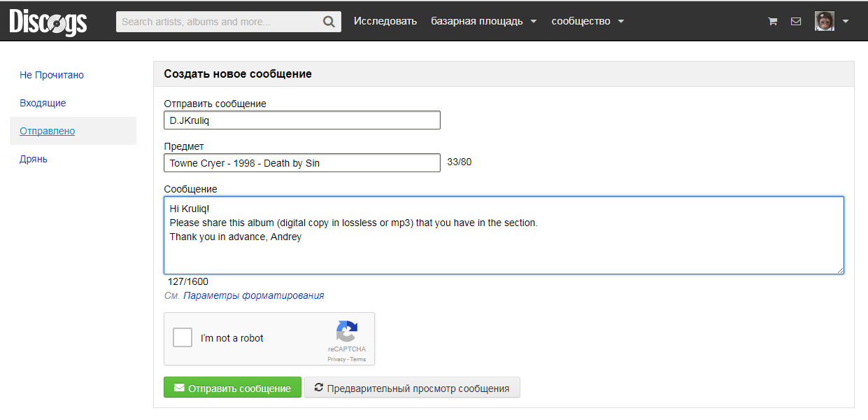Image resolution: width=868 pixels, height=420 pixels.
Task: Open reCAPTCHA Privacy link
Action: (336, 359)
